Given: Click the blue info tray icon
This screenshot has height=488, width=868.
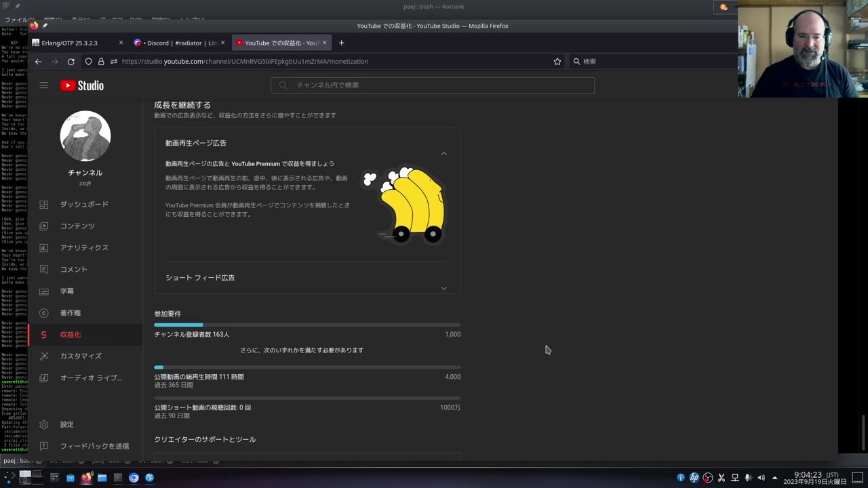Looking at the screenshot, I should (681, 477).
